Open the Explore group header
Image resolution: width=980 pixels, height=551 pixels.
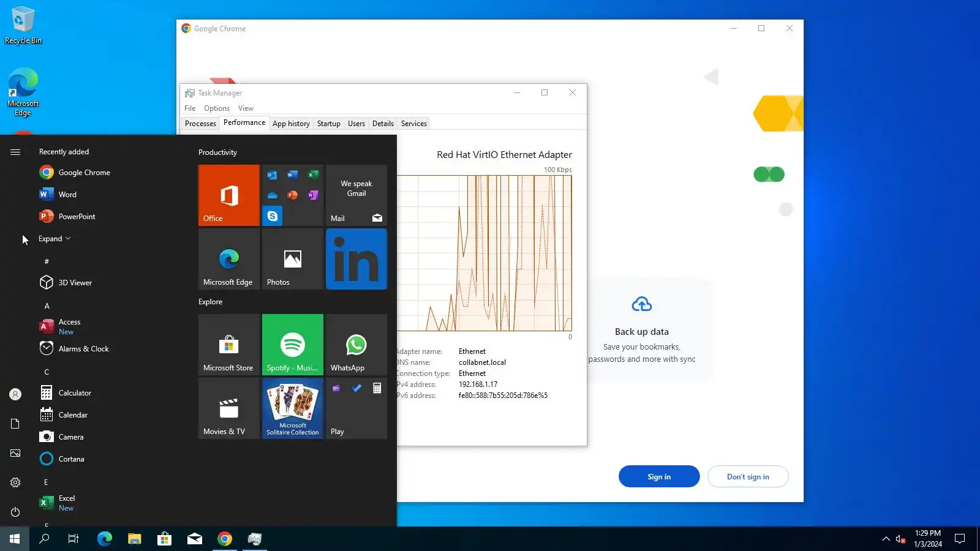tap(210, 302)
